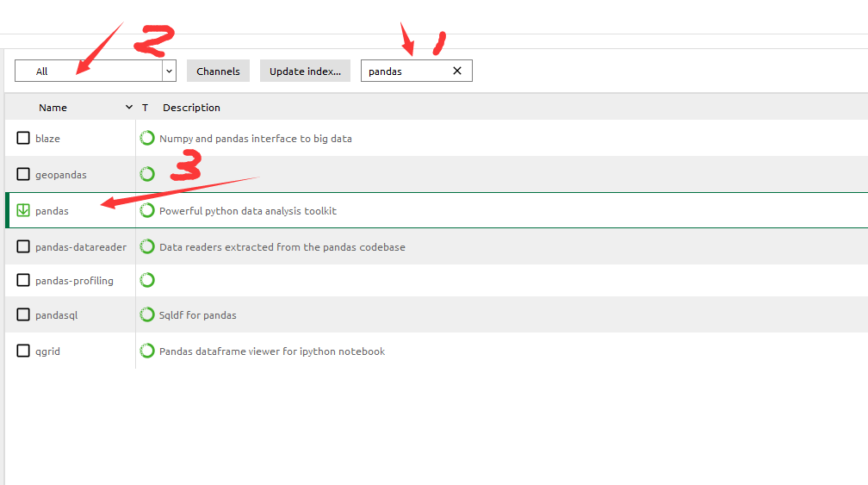Image resolution: width=868 pixels, height=485 pixels.
Task: Click "Pandas dataframe viewer for ipython notebook"
Action: (x=272, y=351)
